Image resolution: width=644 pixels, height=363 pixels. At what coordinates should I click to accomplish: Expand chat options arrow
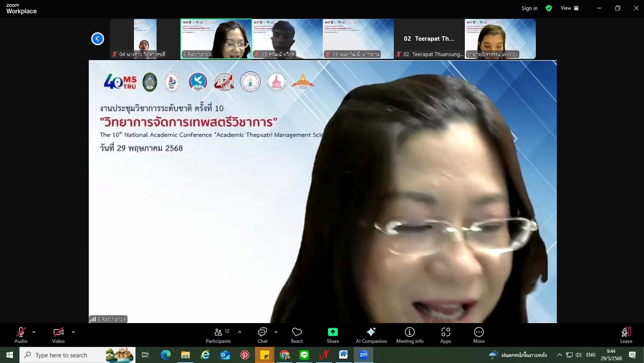[x=276, y=332]
